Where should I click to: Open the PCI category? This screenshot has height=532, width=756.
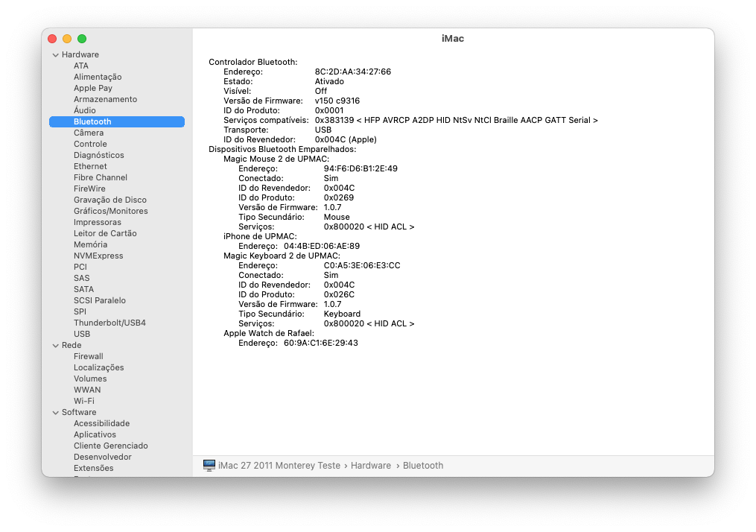[80, 267]
